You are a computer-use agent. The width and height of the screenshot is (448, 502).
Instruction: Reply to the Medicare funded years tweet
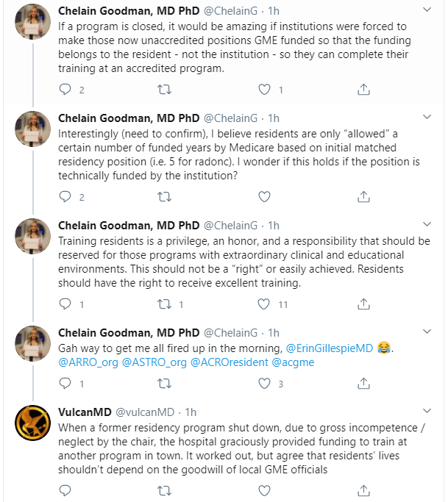pos(65,197)
